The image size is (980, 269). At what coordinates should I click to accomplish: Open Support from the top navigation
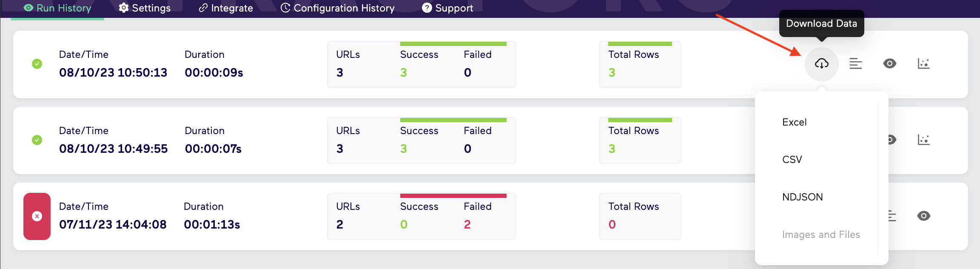pos(447,8)
